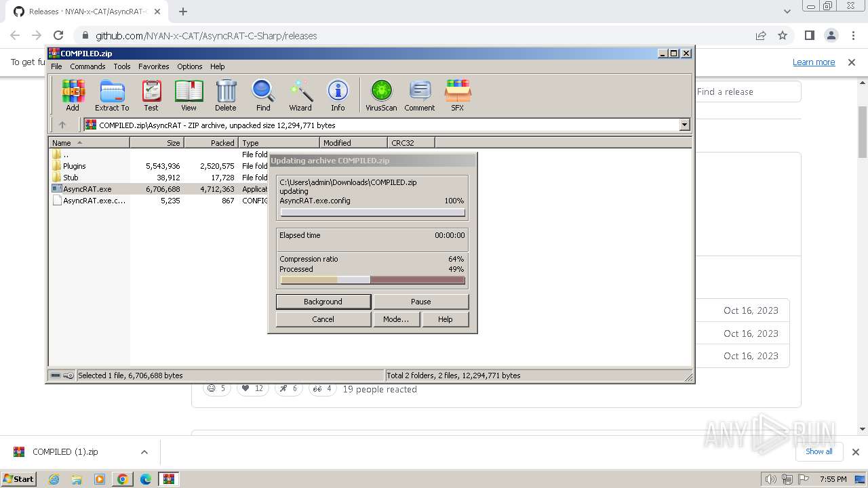Open the Favorites menu
The width and height of the screenshot is (868, 488).
coord(154,66)
